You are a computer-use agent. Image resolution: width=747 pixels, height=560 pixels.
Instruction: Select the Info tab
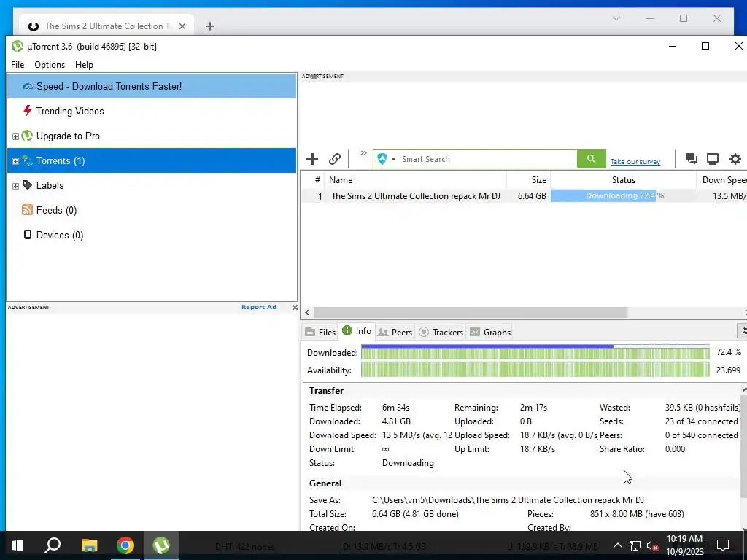pos(356,331)
